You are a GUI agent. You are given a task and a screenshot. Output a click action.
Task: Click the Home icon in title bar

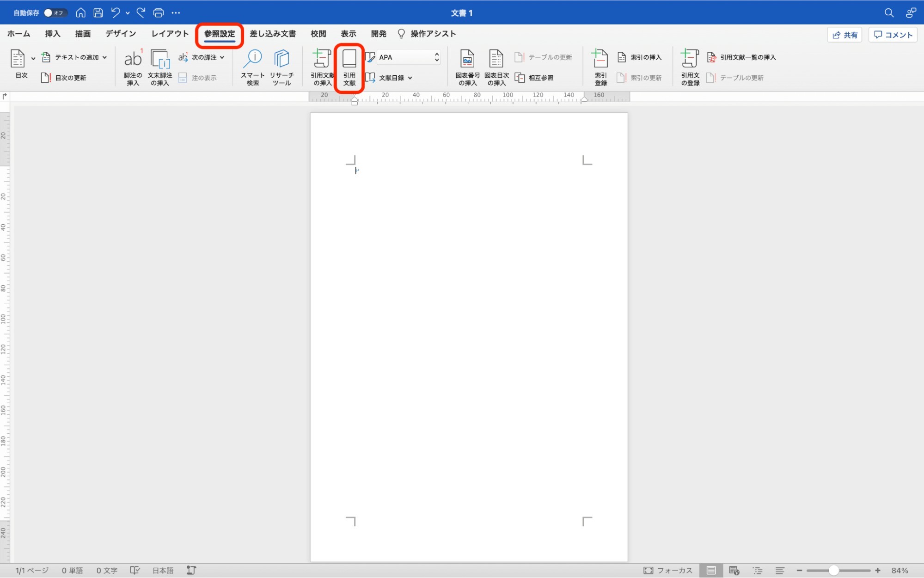click(x=80, y=13)
